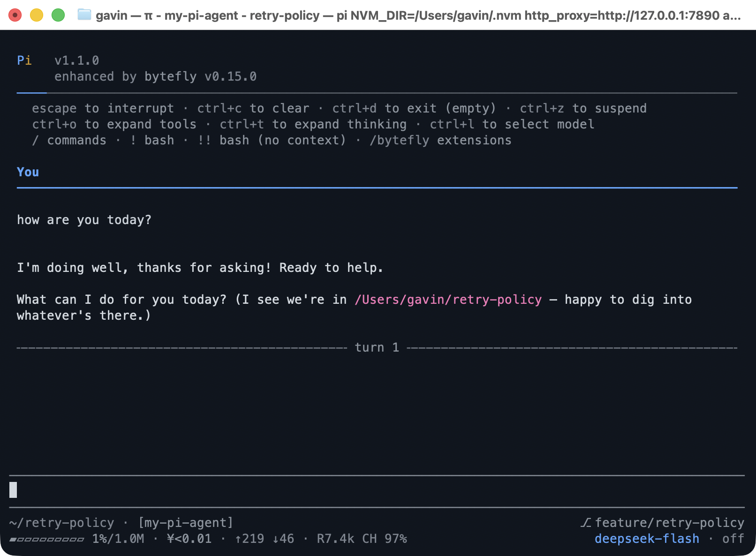Click the 'R7.4k' status value
Screen dimensions: 756x556
336,539
